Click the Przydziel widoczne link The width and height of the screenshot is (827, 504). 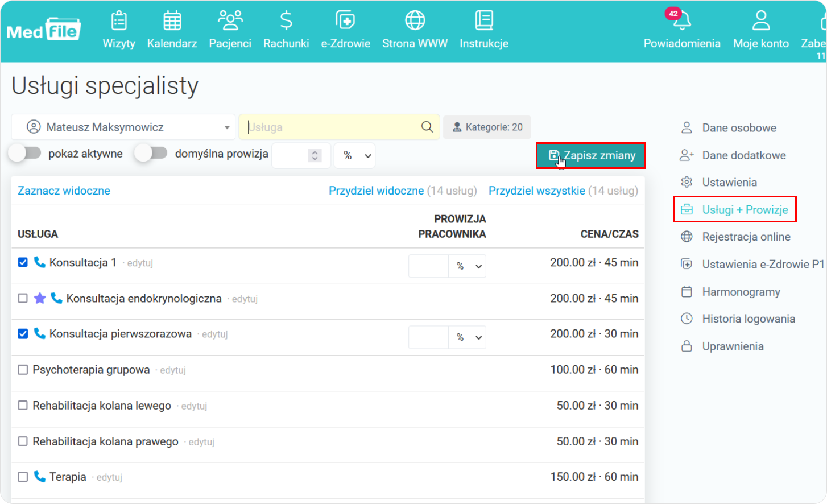click(376, 191)
